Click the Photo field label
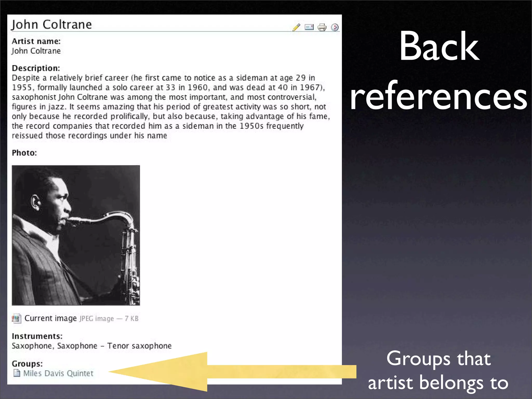Viewport: 532px width, 399px height. coord(24,153)
